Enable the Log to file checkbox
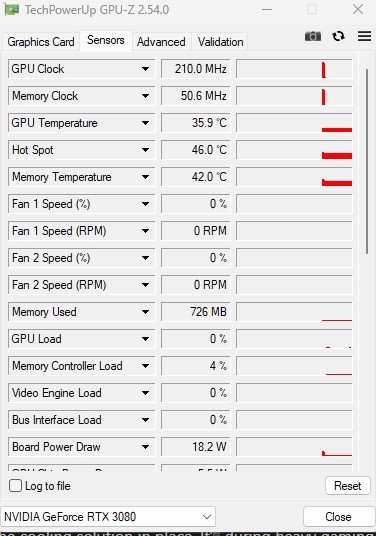Screen dimensions: 376x536 pos(15,485)
